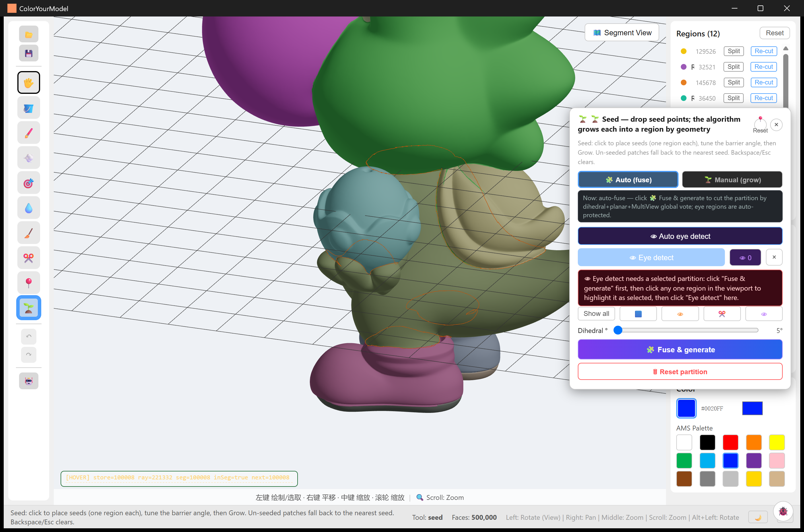Image resolution: width=804 pixels, height=532 pixels.
Task: Split the region 129526
Action: click(x=733, y=51)
